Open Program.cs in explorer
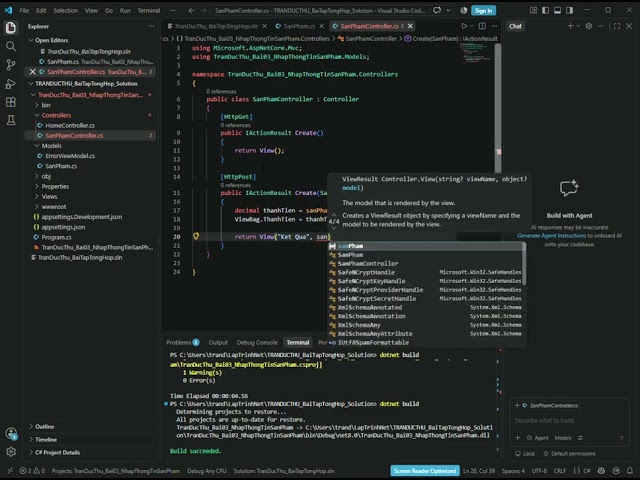Image resolution: width=640 pixels, height=480 pixels. coord(56,237)
